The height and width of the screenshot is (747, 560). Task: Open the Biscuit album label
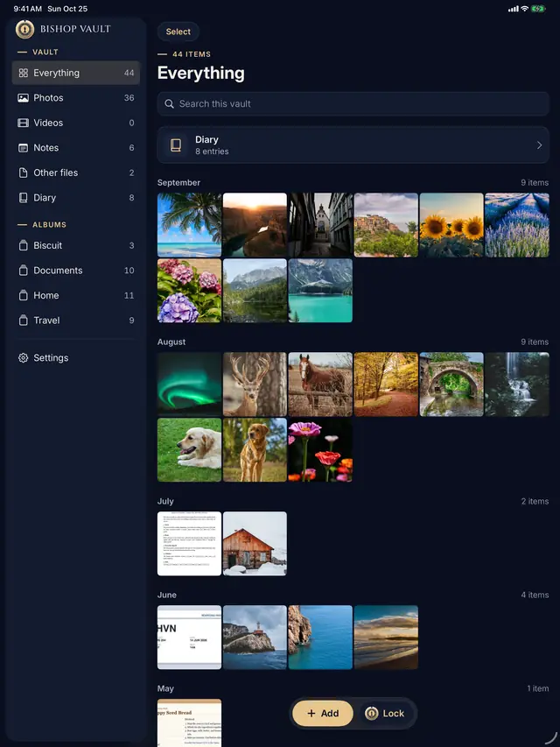[47, 245]
